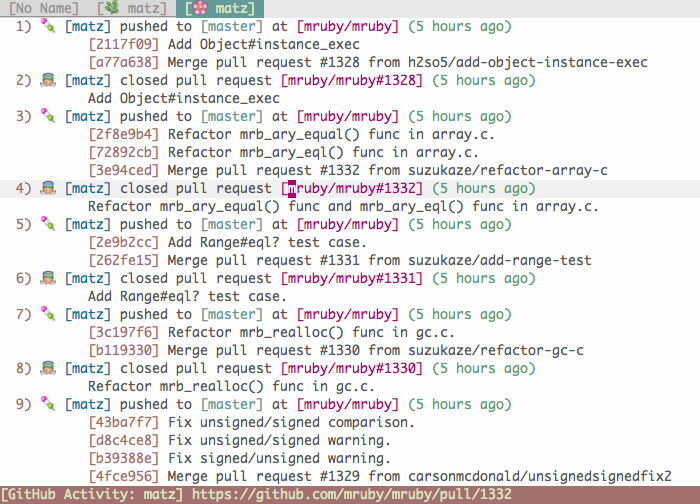The width and height of the screenshot is (700, 504).
Task: Open [master] branch link in entry 7
Action: (x=232, y=314)
